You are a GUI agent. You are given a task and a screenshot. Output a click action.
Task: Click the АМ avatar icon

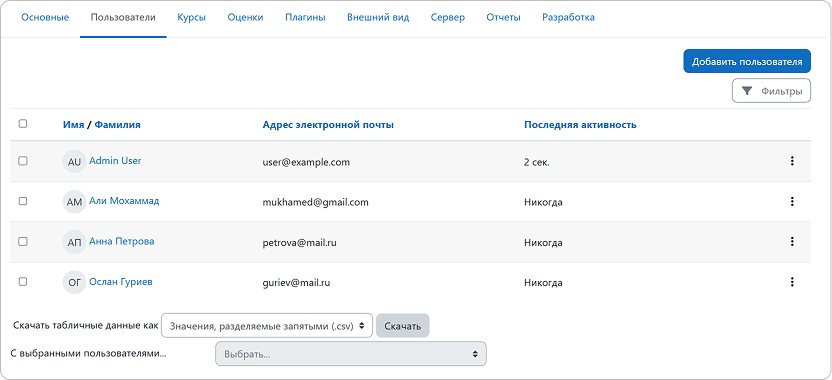pos(74,202)
